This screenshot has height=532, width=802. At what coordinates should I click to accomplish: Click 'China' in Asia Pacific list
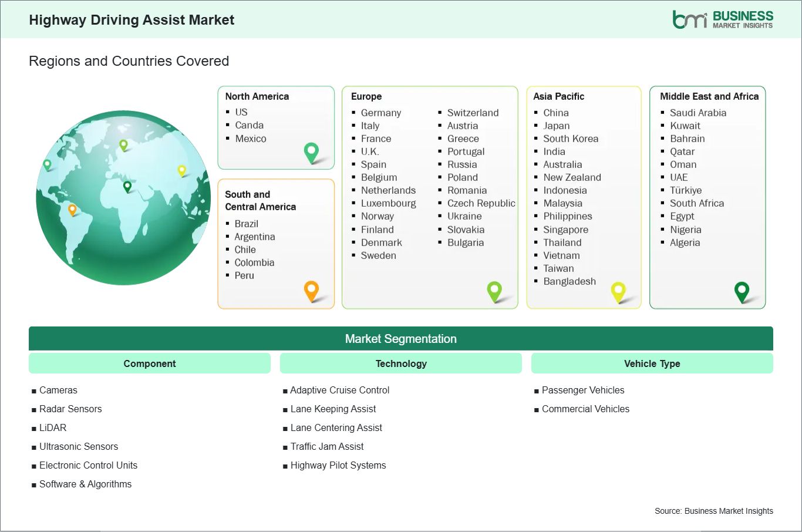556,113
